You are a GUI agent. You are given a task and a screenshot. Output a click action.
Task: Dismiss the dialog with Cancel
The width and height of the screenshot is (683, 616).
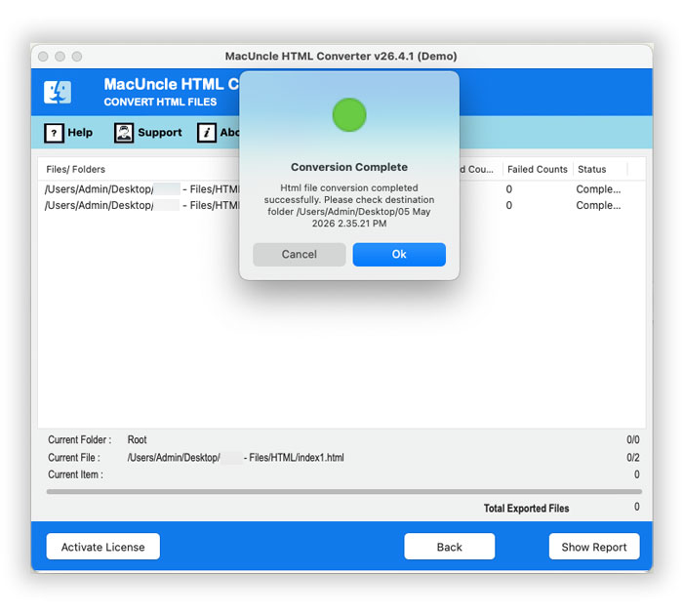point(300,254)
